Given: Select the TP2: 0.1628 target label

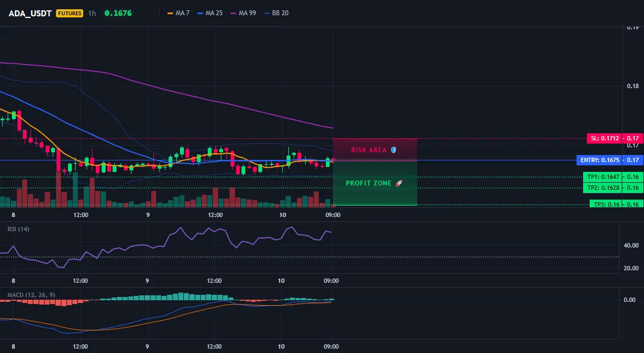Looking at the screenshot, I should click(x=603, y=188).
